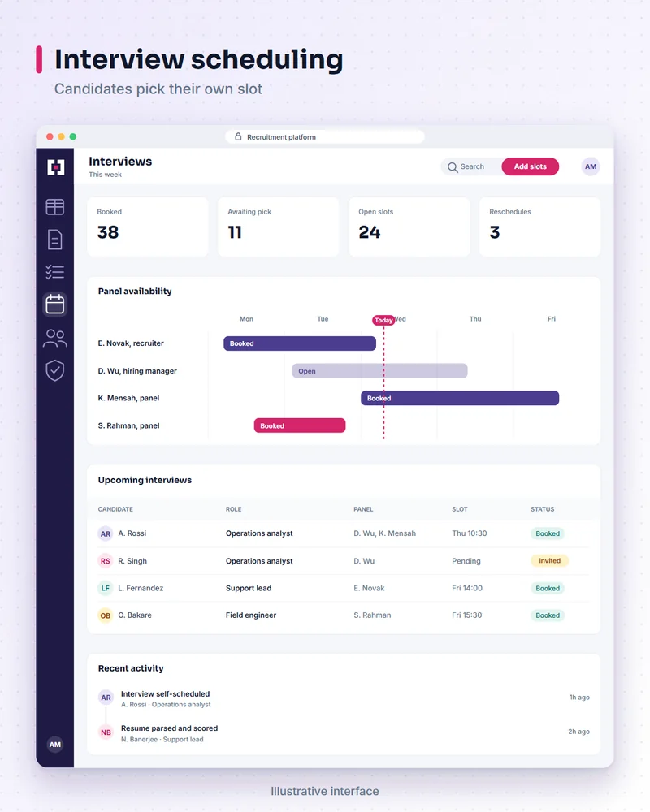The width and height of the screenshot is (650, 812).
Task: Click the lock icon in address bar
Action: click(238, 136)
